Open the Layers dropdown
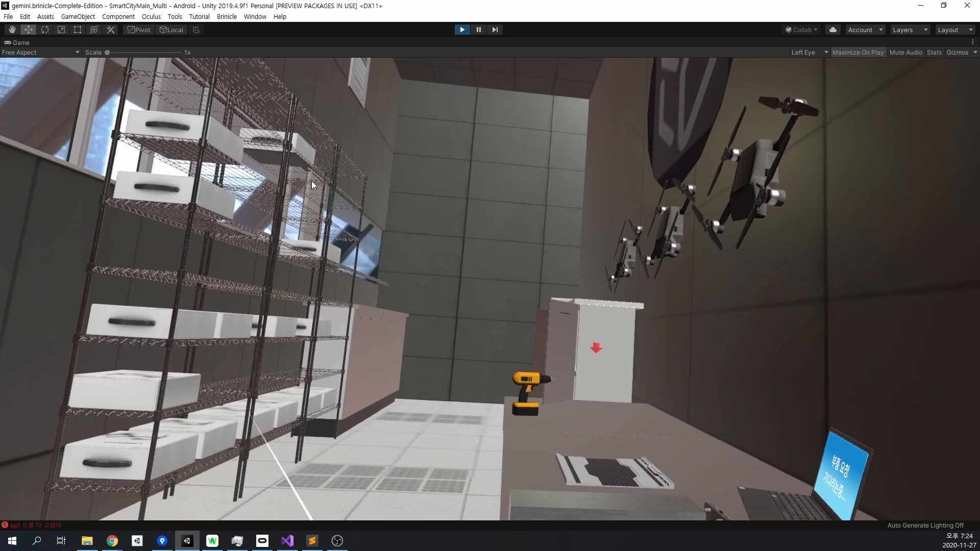The image size is (980, 551). 910,30
